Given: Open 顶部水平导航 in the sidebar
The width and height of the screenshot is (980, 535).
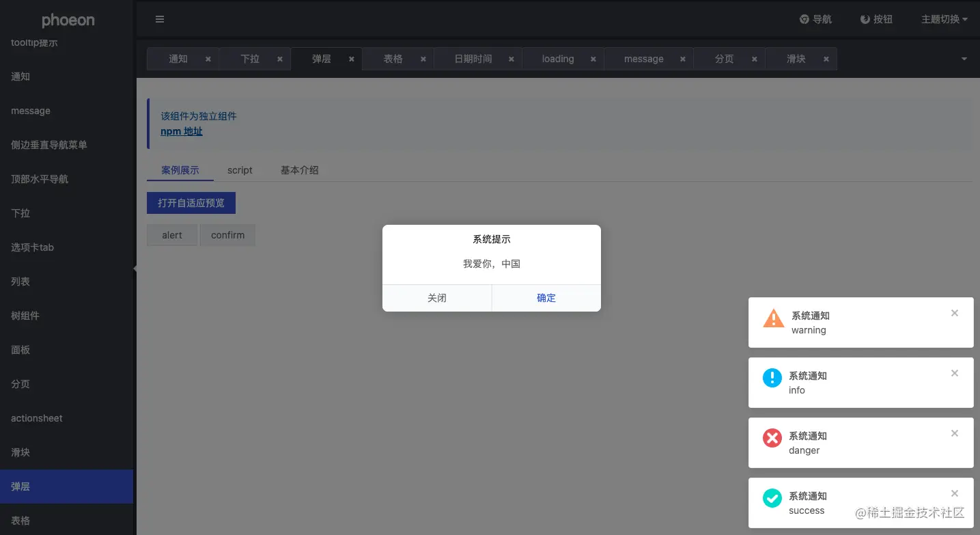Looking at the screenshot, I should tap(66, 179).
